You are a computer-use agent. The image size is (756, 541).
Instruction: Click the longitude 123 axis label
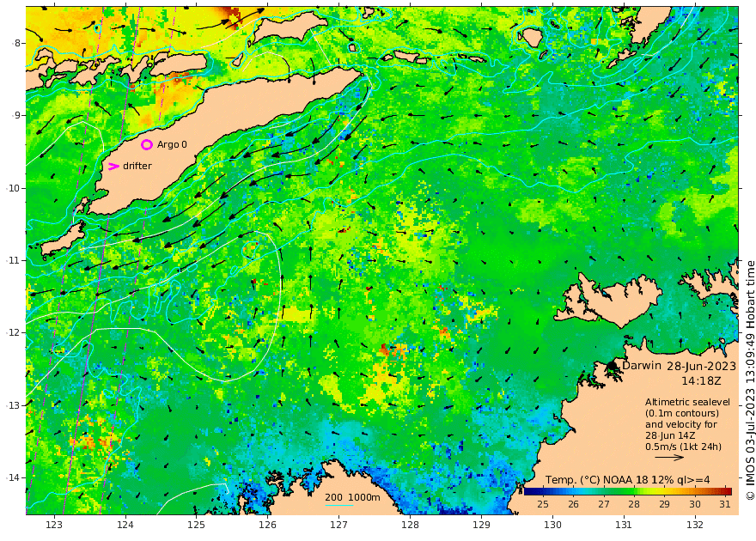(x=54, y=525)
